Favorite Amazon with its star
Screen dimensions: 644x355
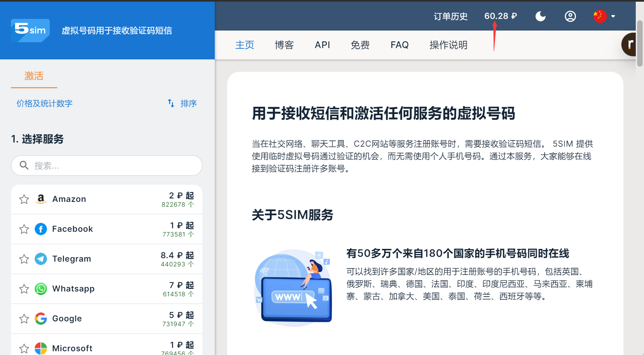point(24,199)
